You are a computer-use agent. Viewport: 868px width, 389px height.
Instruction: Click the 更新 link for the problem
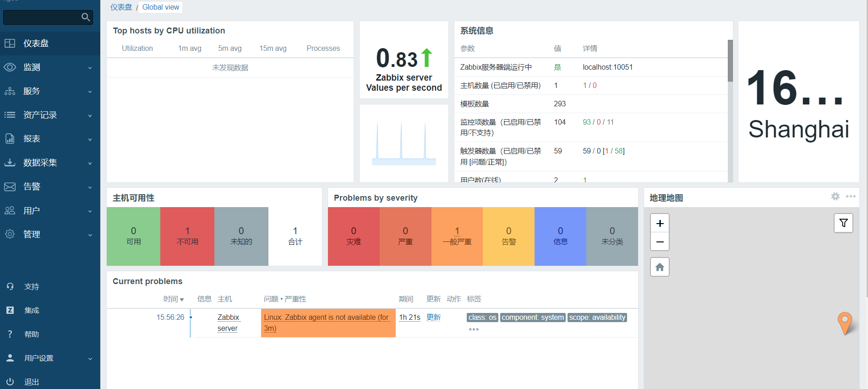pyautogui.click(x=433, y=318)
